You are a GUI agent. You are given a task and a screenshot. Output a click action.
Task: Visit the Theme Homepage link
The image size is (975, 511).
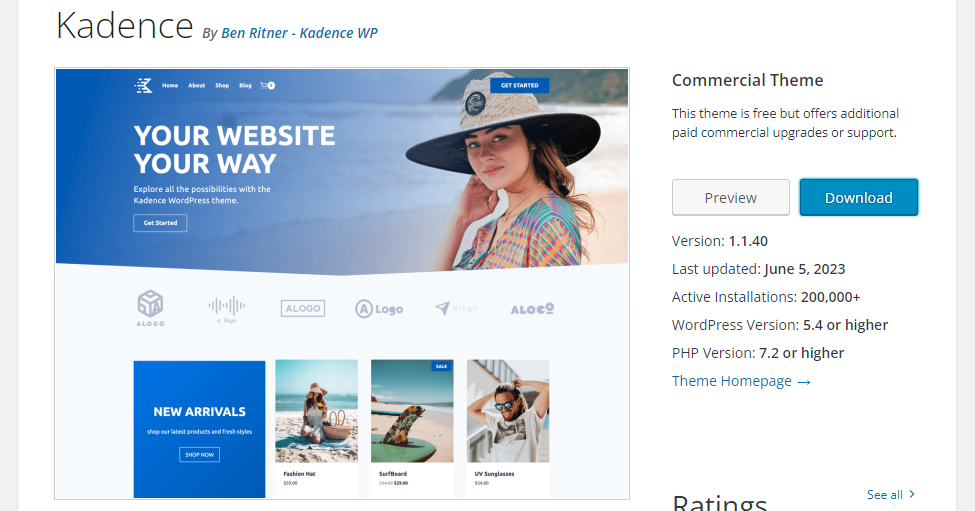click(x=741, y=381)
